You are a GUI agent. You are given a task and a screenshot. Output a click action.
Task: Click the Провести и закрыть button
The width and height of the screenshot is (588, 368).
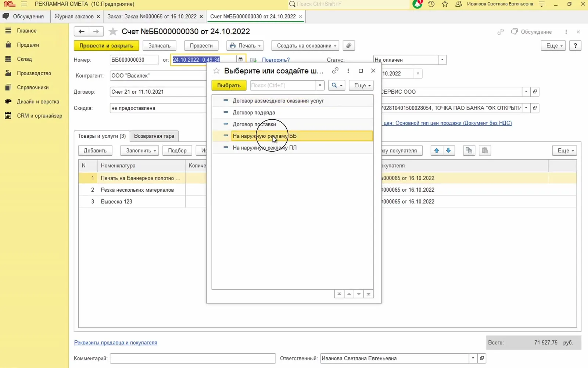pyautogui.click(x=106, y=46)
